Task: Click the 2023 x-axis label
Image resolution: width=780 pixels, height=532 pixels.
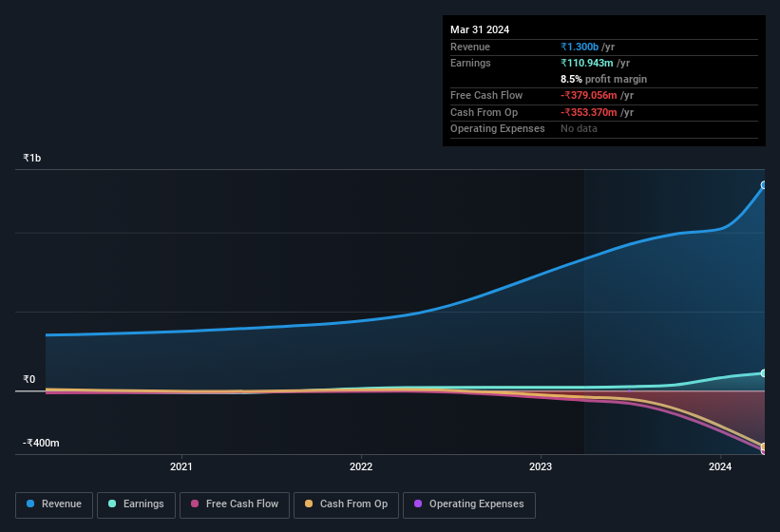Action: (541, 466)
